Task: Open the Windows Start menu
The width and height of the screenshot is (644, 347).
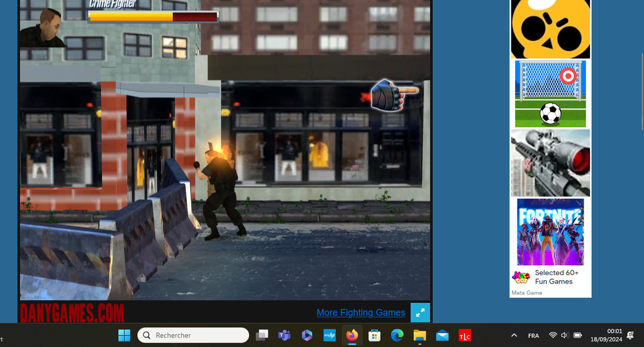Action: 124,336
